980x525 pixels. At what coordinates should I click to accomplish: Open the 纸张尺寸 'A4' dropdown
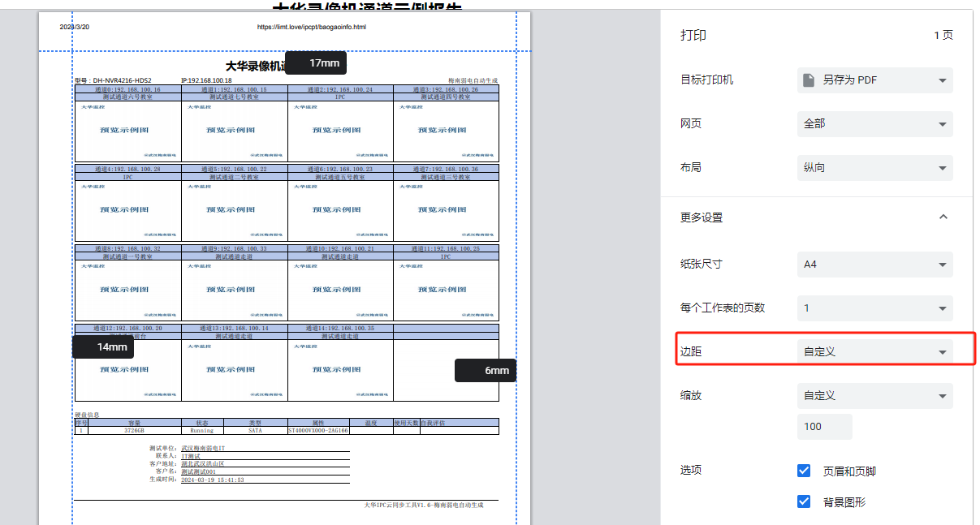874,264
